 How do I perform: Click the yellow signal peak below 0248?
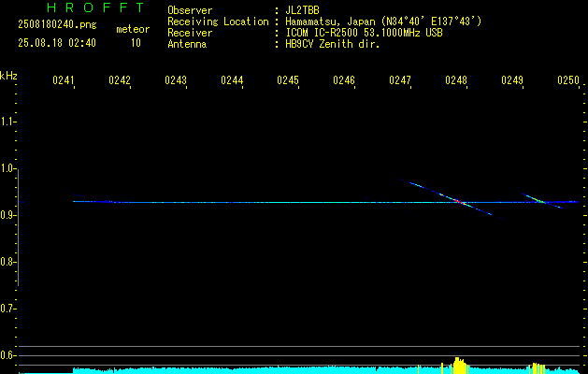[x=458, y=366]
